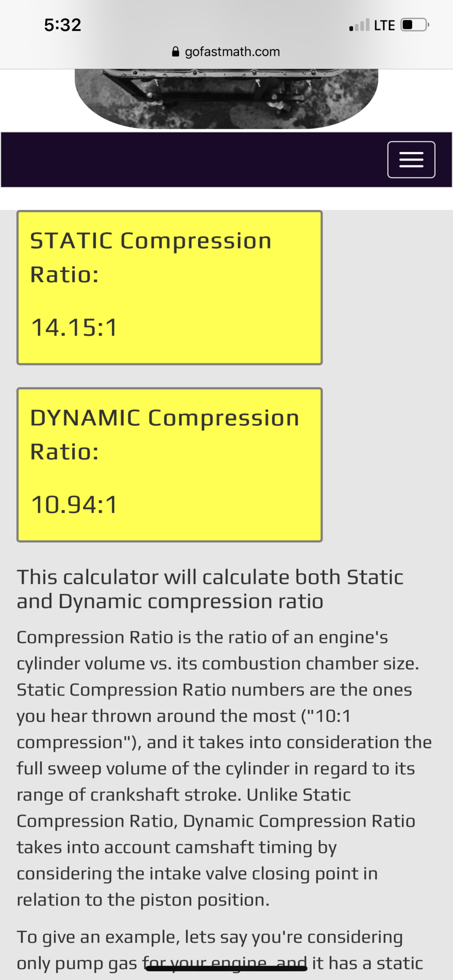Tap the gofastmath.com address bar
The image size is (453, 980).
232,52
